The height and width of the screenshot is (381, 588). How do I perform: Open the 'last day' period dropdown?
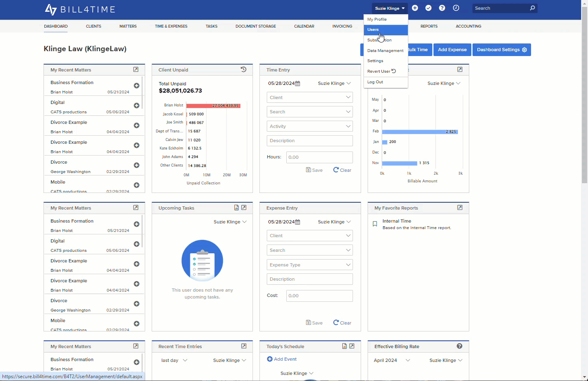coord(174,360)
